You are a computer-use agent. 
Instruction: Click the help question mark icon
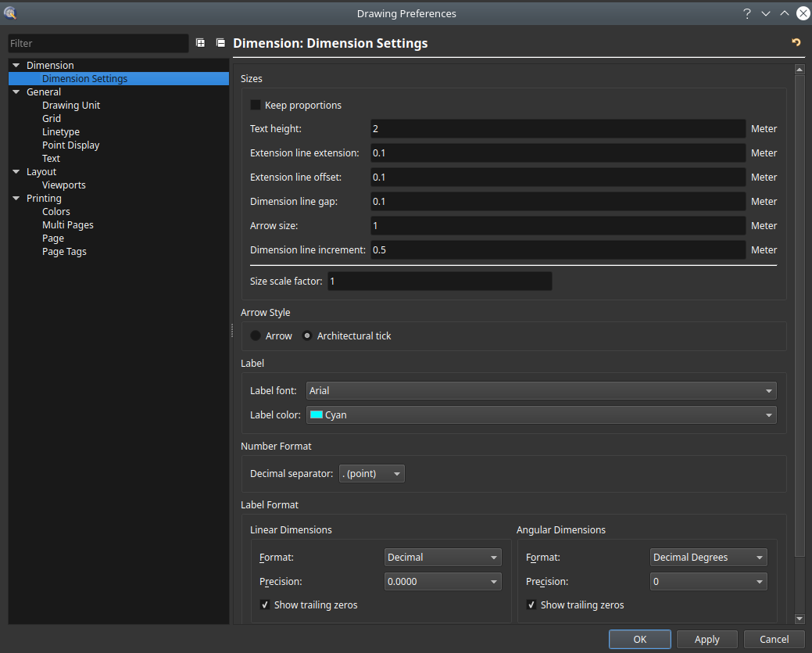(x=747, y=13)
